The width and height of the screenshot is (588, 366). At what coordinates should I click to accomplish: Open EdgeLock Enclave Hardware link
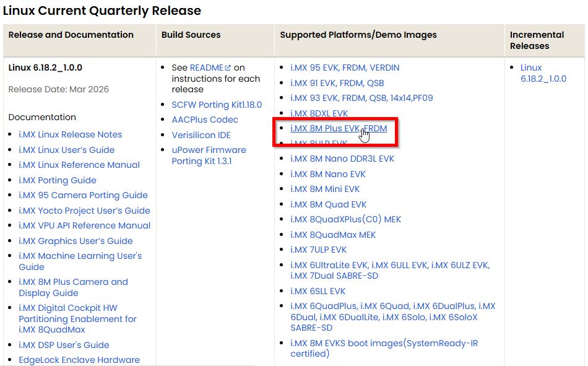click(x=79, y=360)
